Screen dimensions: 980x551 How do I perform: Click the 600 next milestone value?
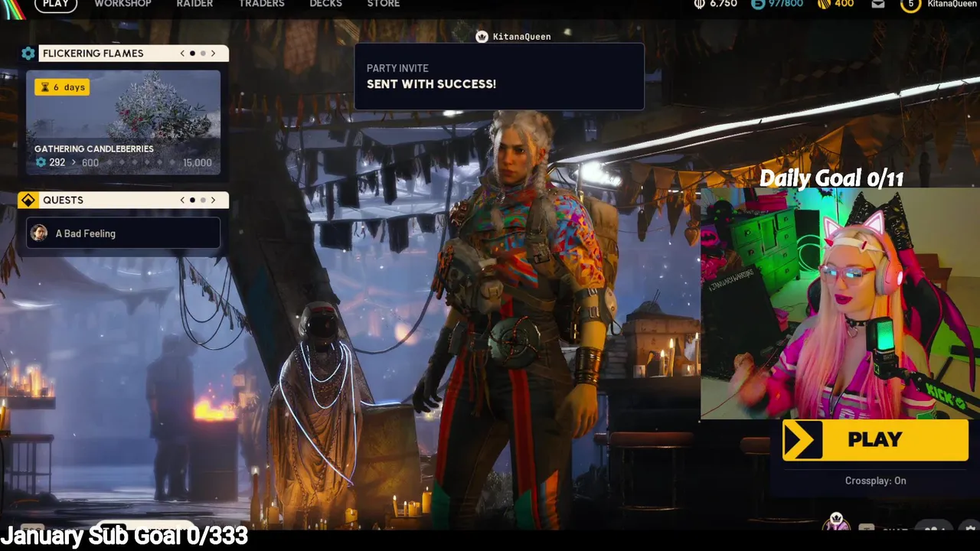[90, 162]
